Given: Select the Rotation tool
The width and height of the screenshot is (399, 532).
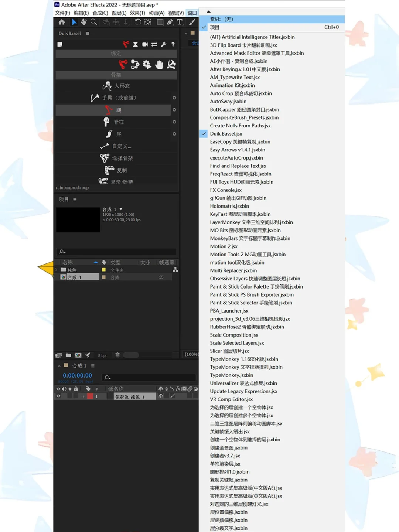Looking at the screenshot, I should click(x=138, y=22).
